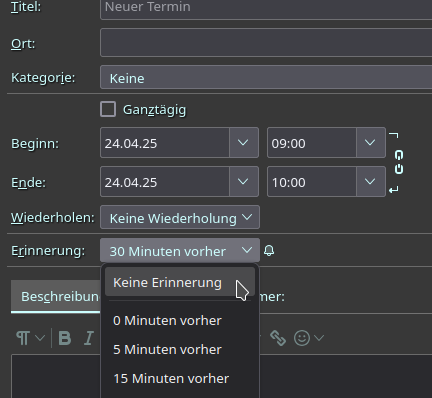Select Keine Erinnerung from the list
This screenshot has height=398, width=432.
click(180, 282)
